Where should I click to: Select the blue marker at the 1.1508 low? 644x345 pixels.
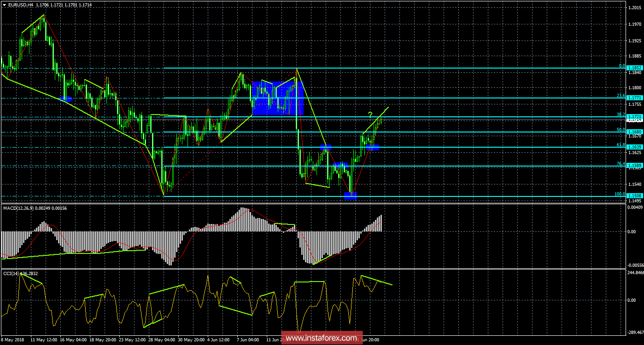point(351,195)
